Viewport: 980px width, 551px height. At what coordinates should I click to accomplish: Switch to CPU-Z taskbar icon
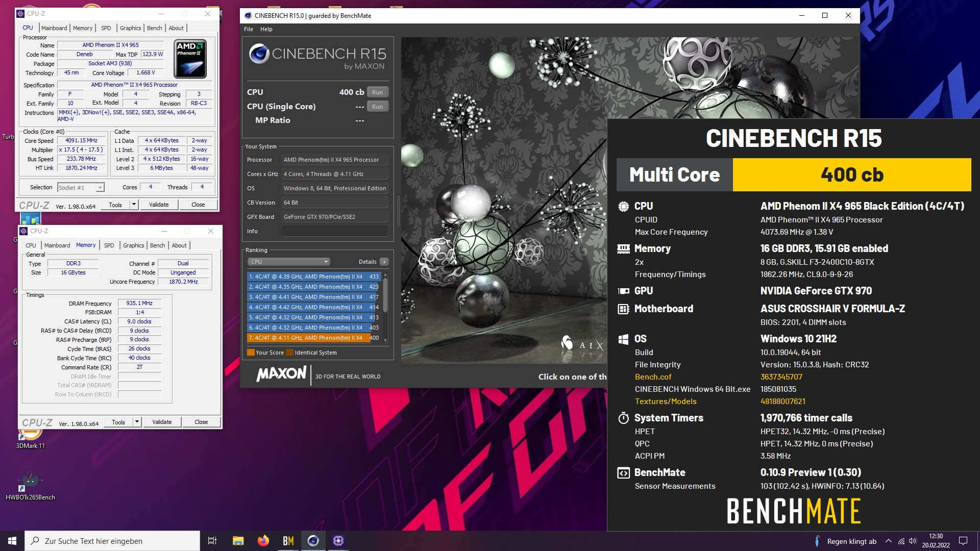coord(338,541)
